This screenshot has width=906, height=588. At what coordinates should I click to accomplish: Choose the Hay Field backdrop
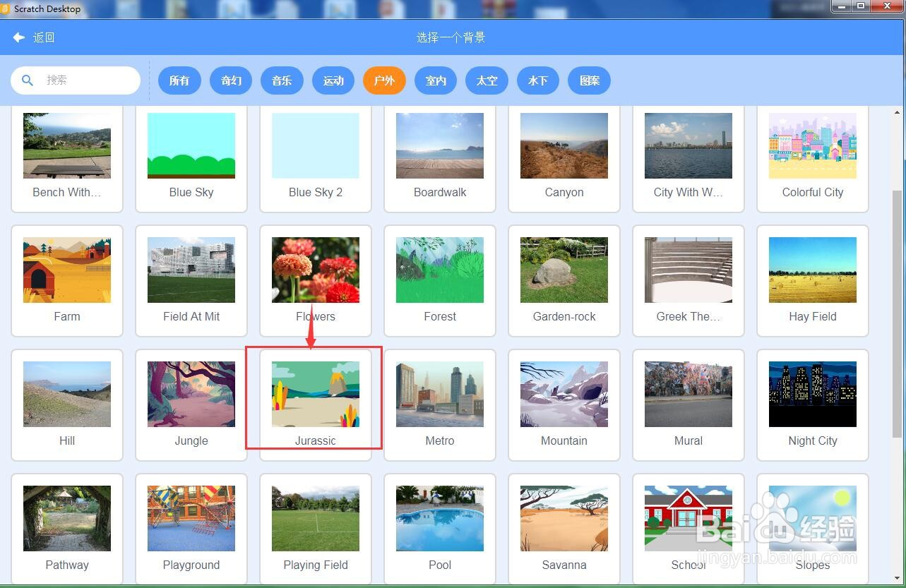tap(813, 280)
